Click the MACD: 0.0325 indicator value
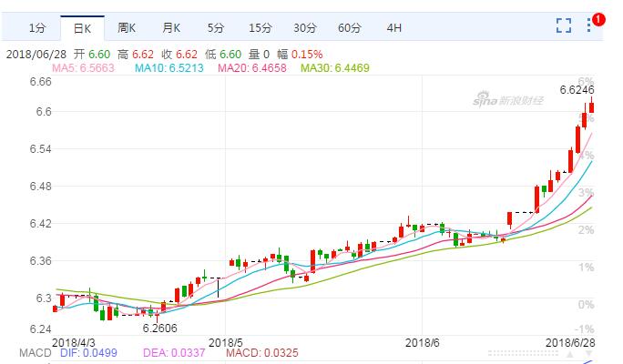The height and width of the screenshot is (364, 623). point(261,353)
